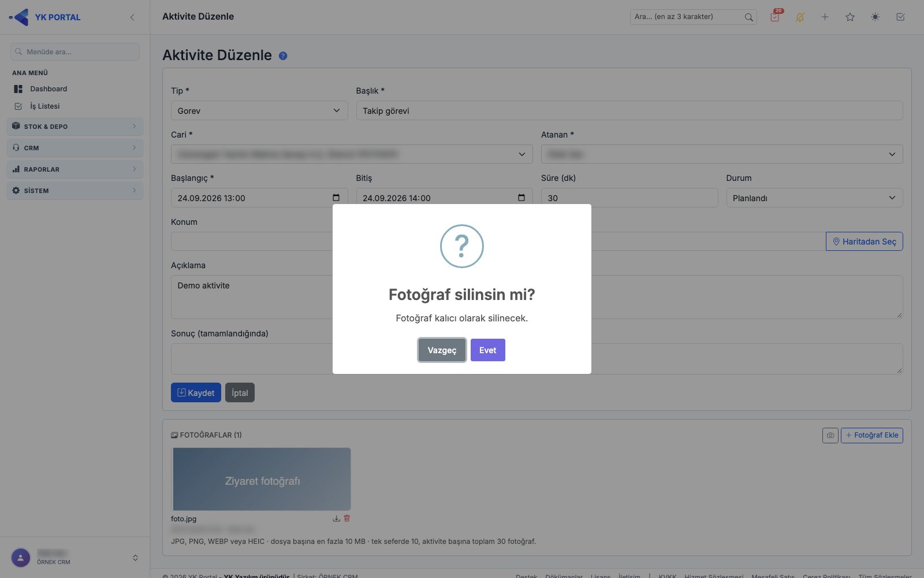Confirm photo deletion with Evet

pos(488,350)
